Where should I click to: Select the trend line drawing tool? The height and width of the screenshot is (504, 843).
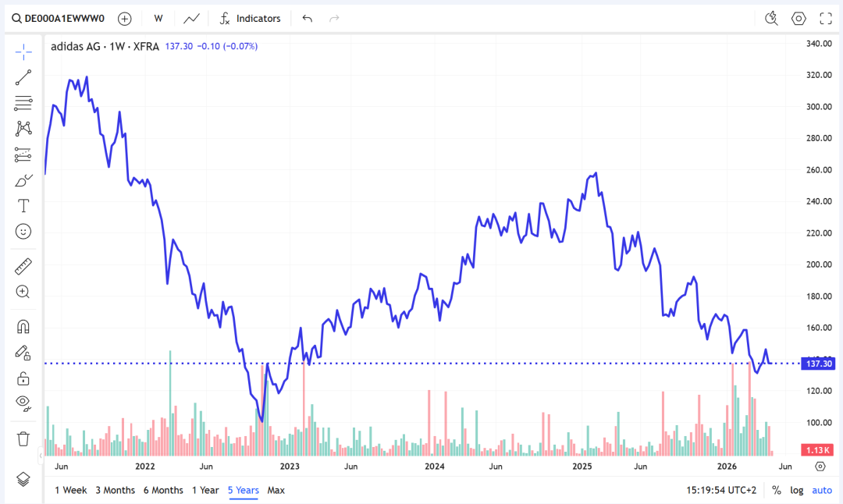click(23, 76)
